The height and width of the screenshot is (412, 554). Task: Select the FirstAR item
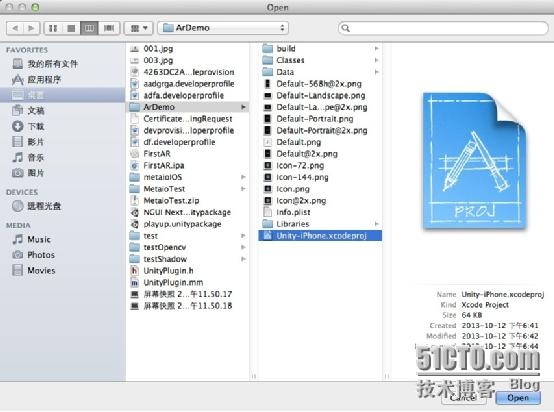pyautogui.click(x=187, y=154)
